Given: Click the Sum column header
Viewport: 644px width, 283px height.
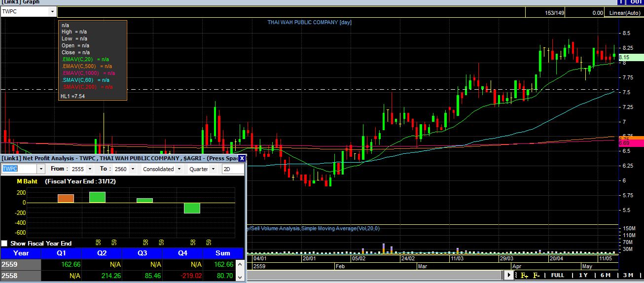Looking at the screenshot, I should [223, 253].
